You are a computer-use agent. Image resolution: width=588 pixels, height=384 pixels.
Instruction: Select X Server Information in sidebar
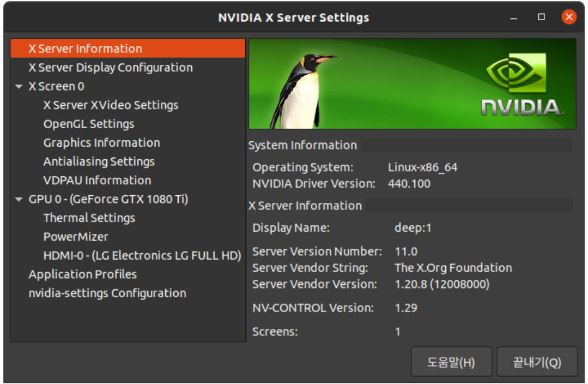[x=128, y=49]
